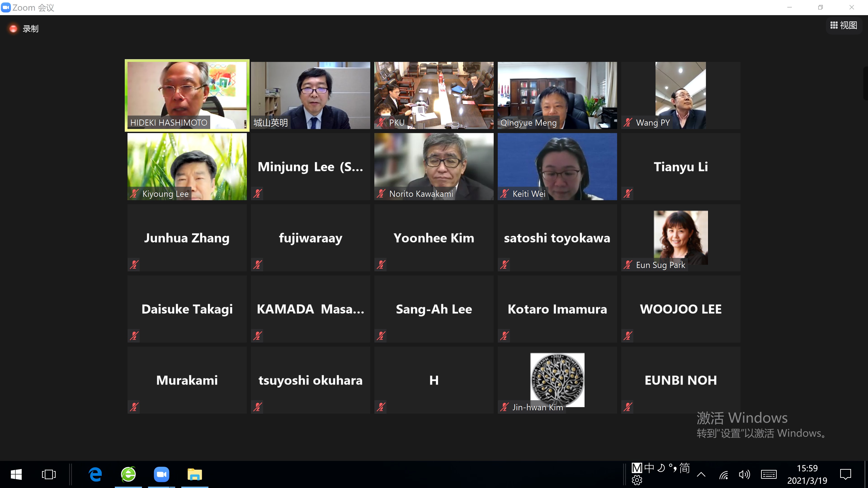
Task: Open Task View on the taskbar
Action: pos(49,474)
